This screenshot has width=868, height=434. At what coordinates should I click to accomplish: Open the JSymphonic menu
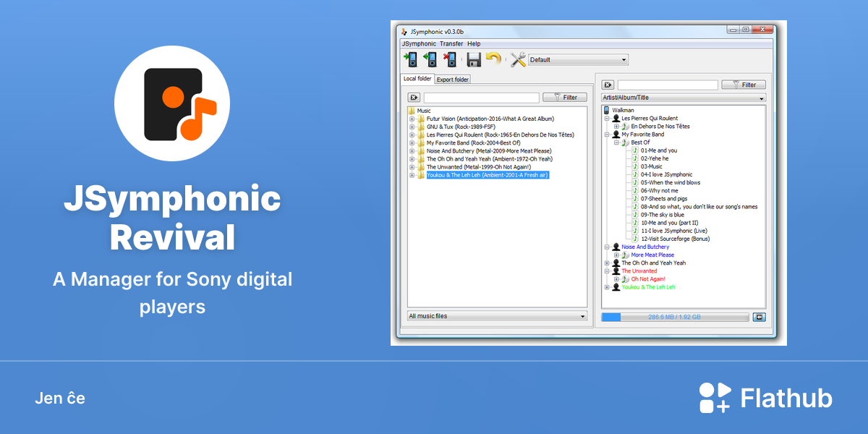click(419, 44)
